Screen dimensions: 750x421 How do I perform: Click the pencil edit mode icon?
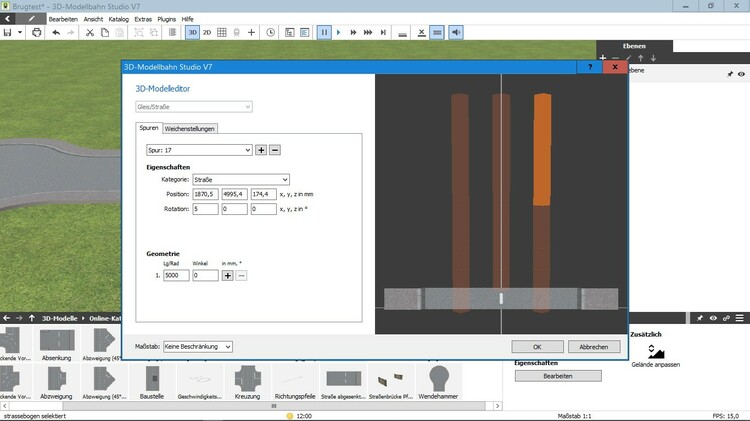click(x=32, y=19)
